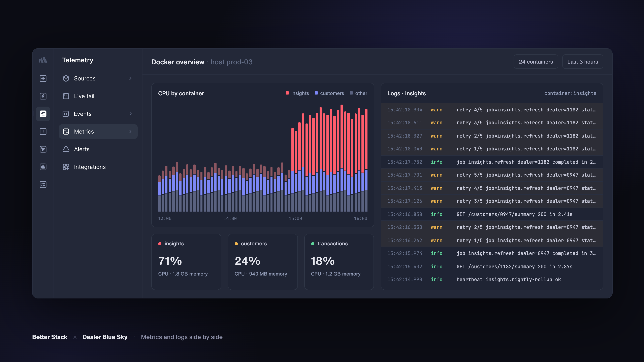Click the Alerts triangle icon
644x362 pixels.
66,149
